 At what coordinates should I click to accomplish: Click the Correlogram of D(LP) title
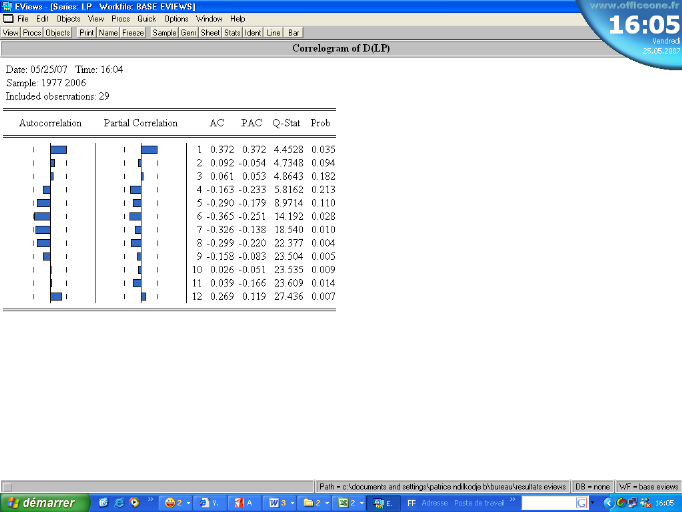341,48
